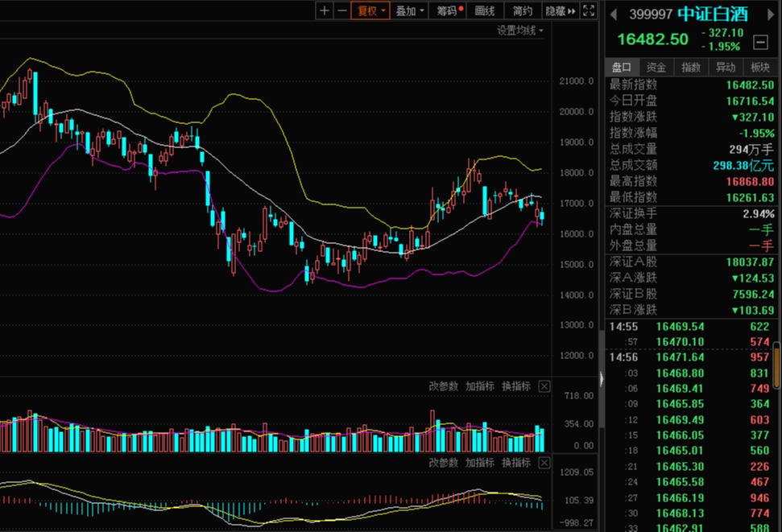
Task: Zoom in the chart with the plus button
Action: pos(325,10)
